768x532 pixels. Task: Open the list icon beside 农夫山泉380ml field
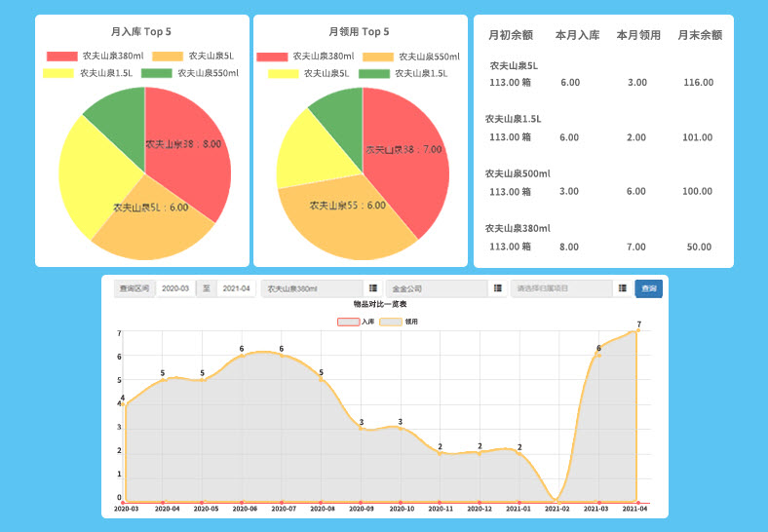coord(373,288)
